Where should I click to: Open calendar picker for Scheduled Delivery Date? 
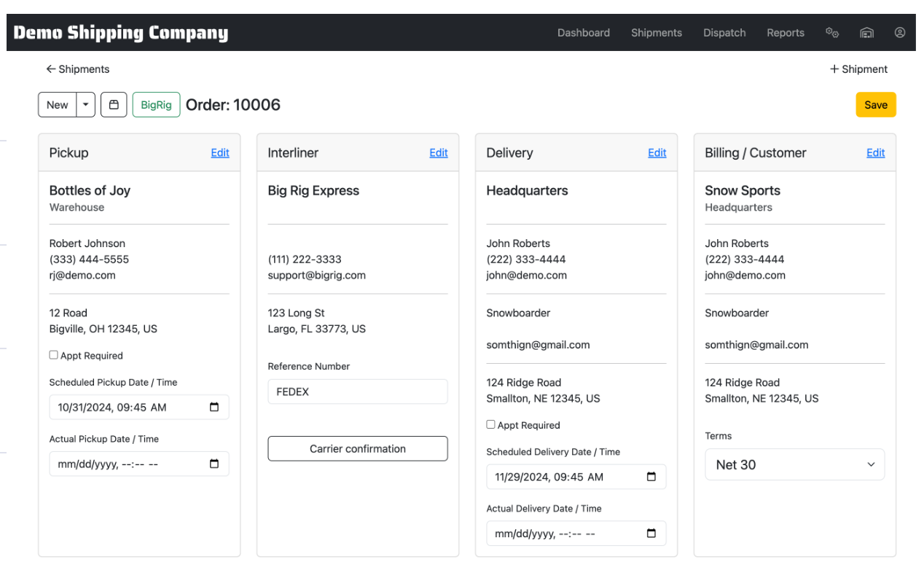[651, 477]
